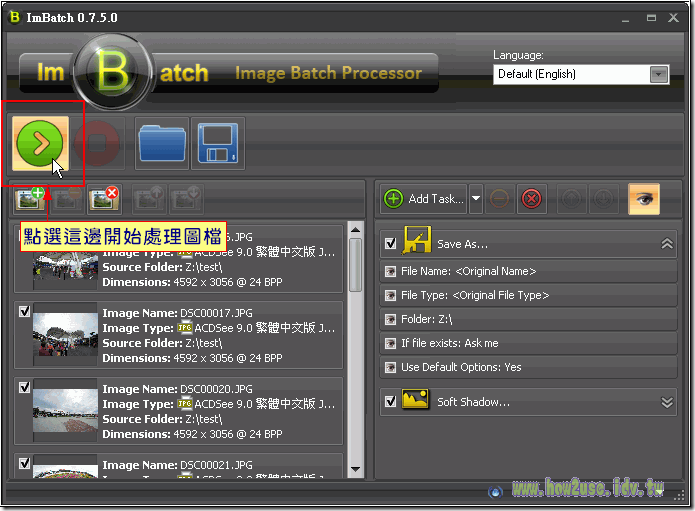The width and height of the screenshot is (695, 511).
Task: Select Image Name DSC00017.JPG text
Action: click(177, 313)
